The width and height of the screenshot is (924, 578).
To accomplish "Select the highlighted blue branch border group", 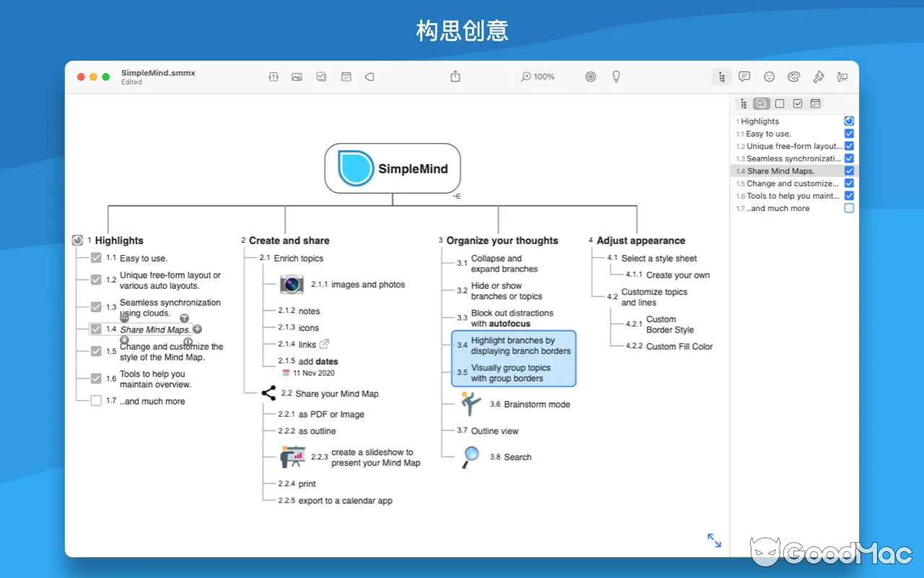I will (x=513, y=359).
